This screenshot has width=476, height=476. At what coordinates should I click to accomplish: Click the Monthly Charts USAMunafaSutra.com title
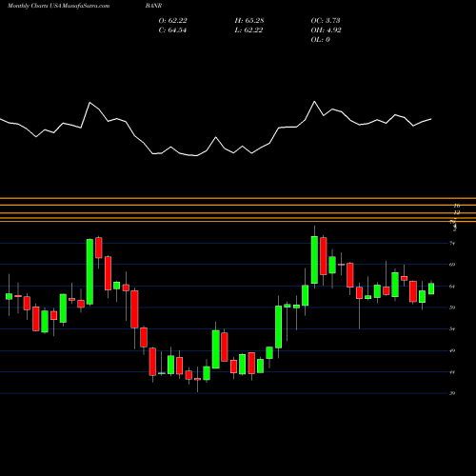tap(58, 6)
